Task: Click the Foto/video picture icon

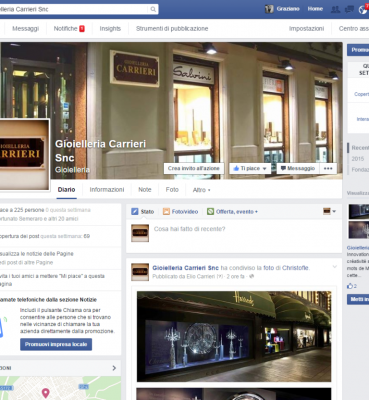Action: tap(166, 211)
